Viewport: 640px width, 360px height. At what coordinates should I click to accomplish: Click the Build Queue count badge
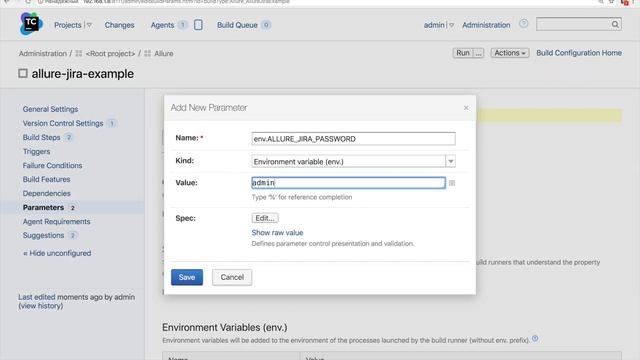point(266,25)
